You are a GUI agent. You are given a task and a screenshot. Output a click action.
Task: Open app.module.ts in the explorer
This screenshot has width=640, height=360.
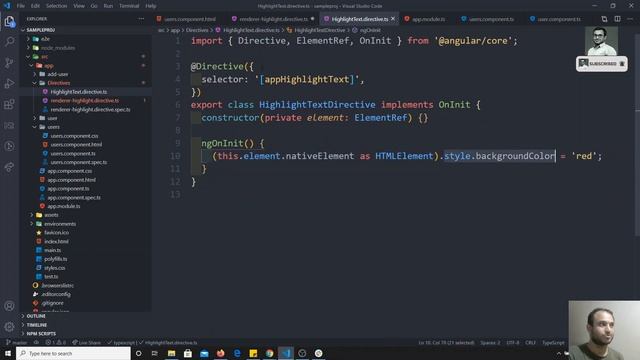(64, 206)
